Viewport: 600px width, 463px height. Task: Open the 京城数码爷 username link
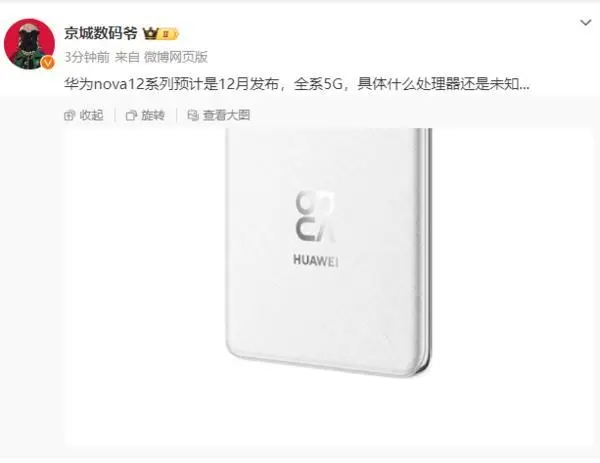tap(101, 33)
